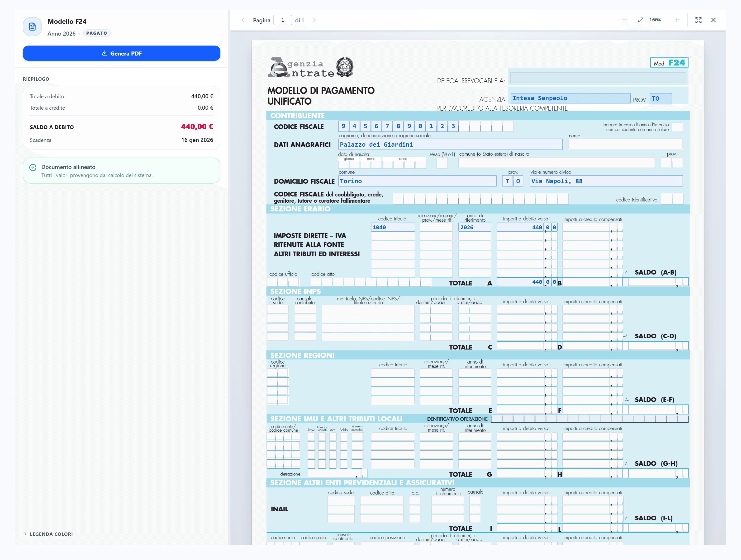Image resolution: width=741 pixels, height=560 pixels.
Task: Click the Agenzia field Intesa Sanpaolo
Action: tap(570, 98)
